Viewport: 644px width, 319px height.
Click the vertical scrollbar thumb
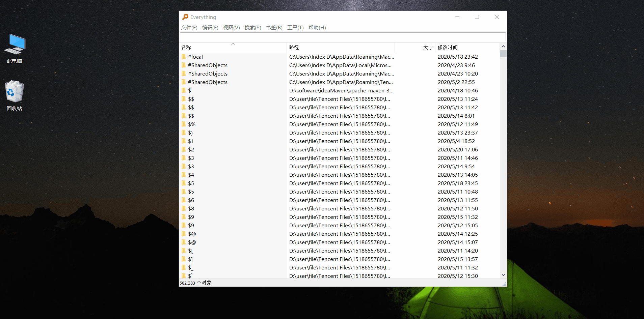coord(503,54)
